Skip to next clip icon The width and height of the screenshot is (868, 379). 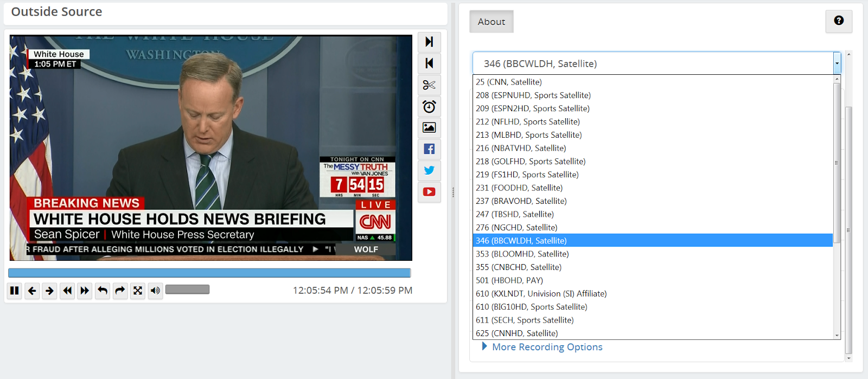[x=429, y=42]
